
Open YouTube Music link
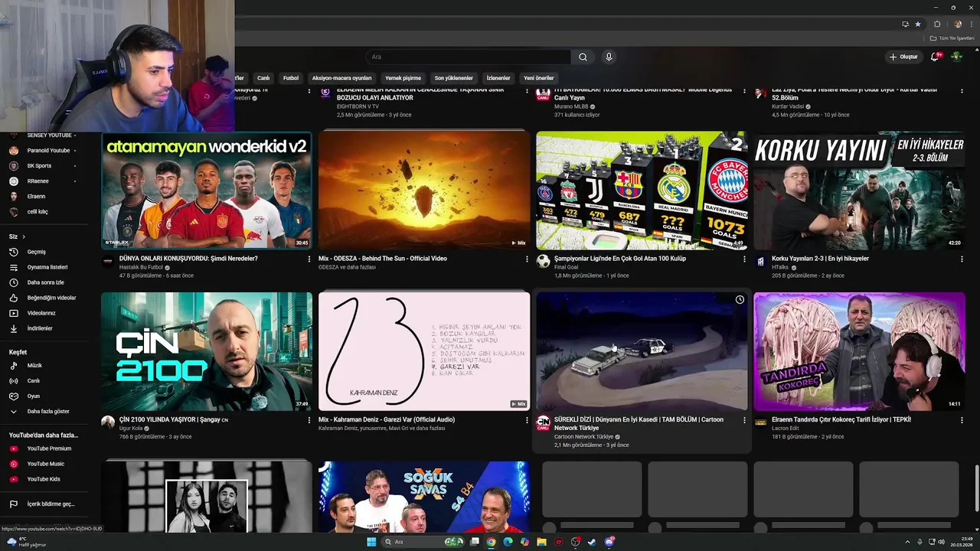[x=44, y=464]
